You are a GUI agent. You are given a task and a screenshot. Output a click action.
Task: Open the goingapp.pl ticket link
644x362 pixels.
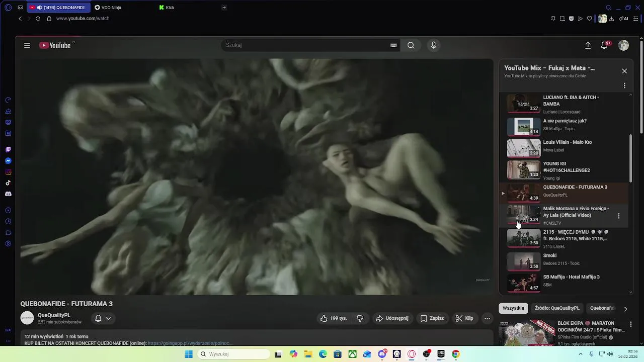(x=190, y=343)
